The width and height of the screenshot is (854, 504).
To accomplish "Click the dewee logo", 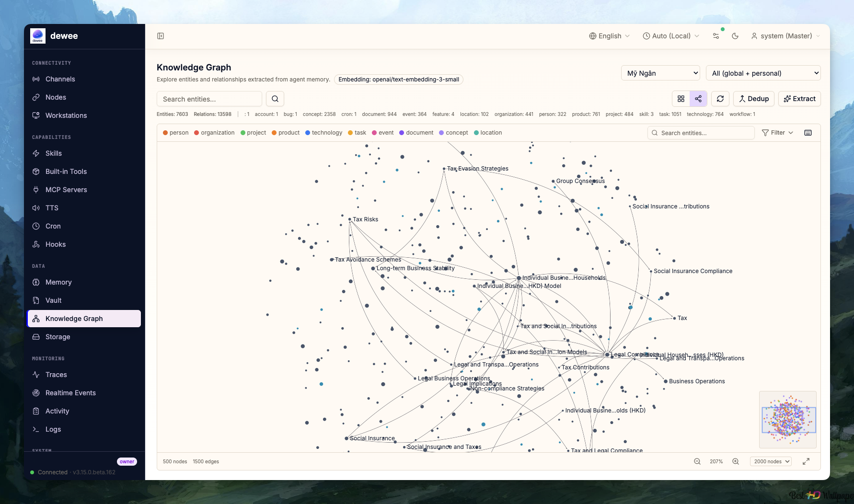I will pos(38,36).
